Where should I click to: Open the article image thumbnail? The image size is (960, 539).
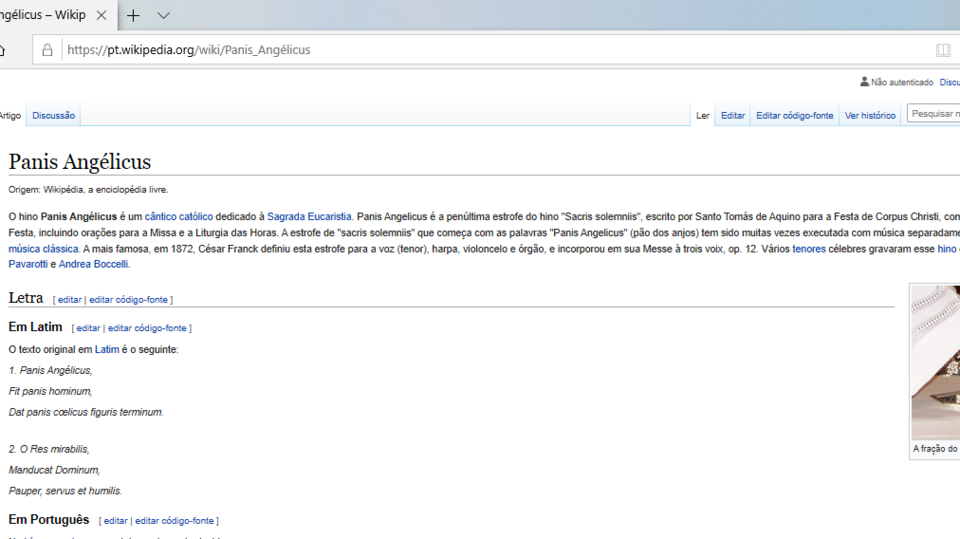[936, 362]
